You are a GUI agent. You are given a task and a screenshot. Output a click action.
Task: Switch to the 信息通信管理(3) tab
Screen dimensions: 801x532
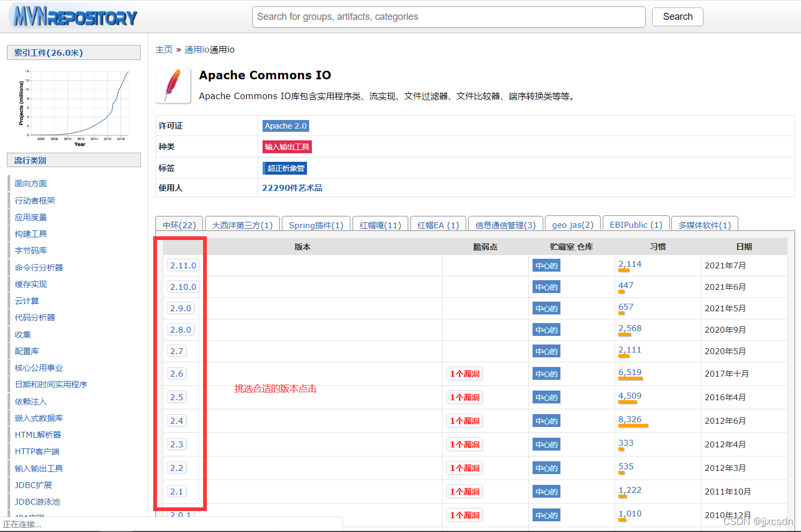(x=506, y=225)
